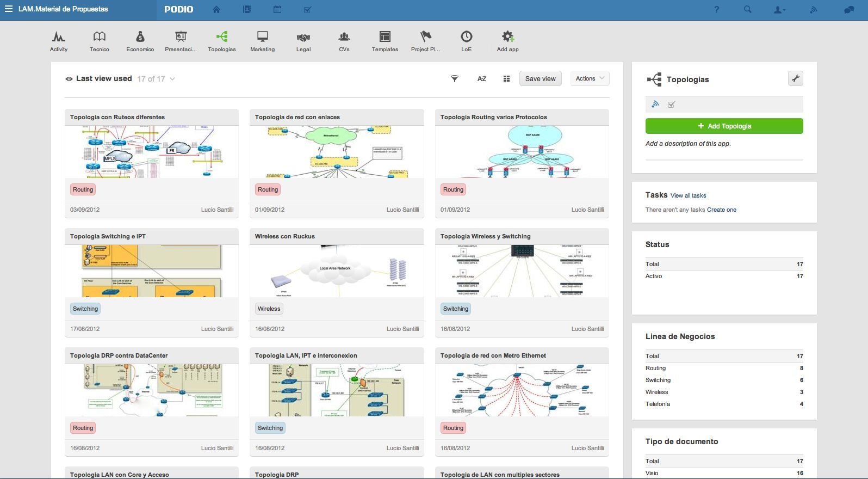Open the Search magnifier icon

pos(748,9)
